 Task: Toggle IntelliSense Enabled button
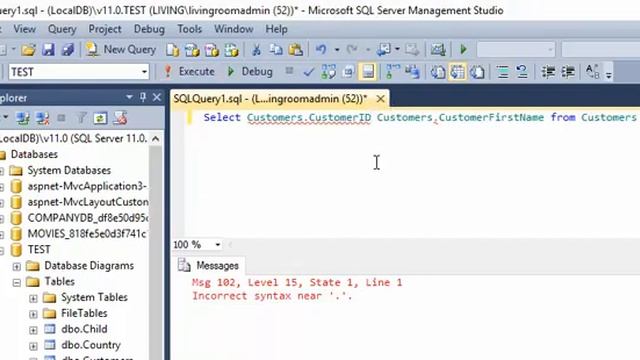tap(368, 72)
